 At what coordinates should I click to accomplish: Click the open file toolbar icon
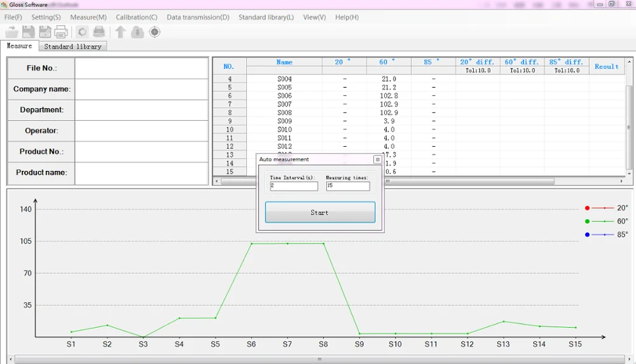tap(11, 32)
